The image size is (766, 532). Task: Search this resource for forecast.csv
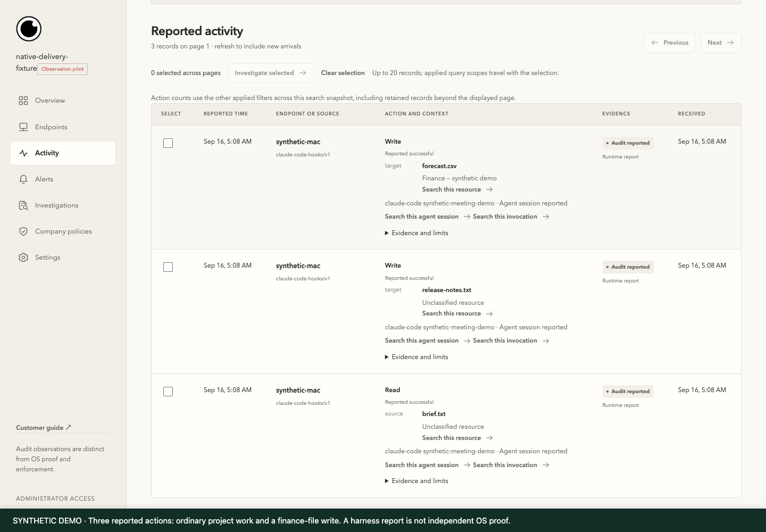coord(457,189)
